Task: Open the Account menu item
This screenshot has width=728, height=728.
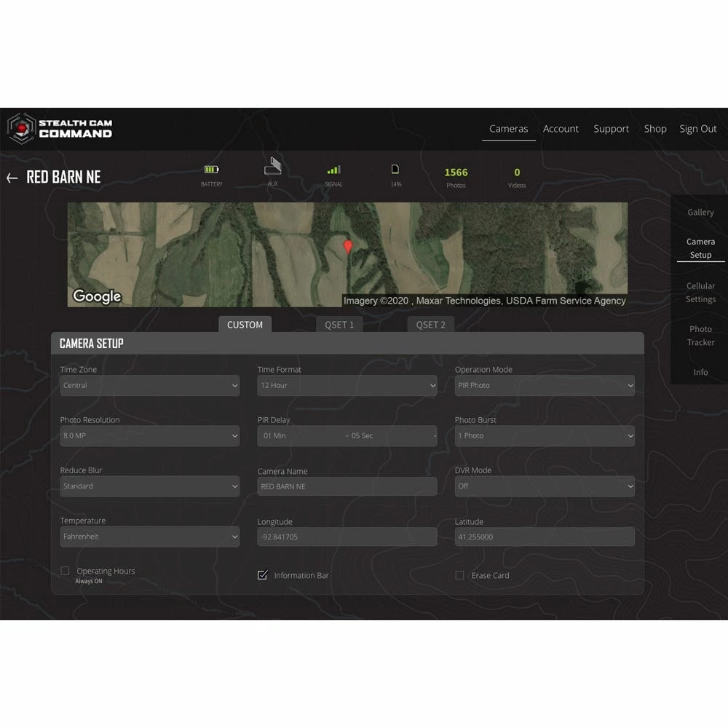Action: pyautogui.click(x=561, y=129)
